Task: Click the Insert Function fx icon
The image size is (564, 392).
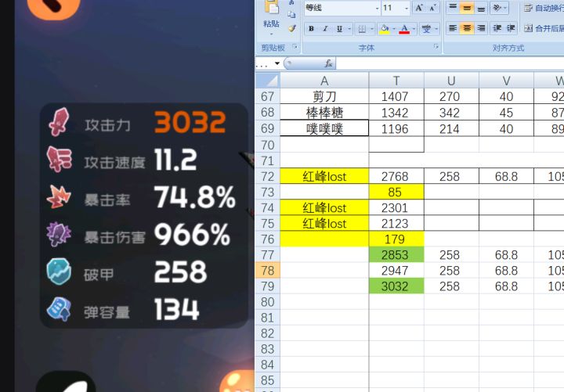Action: (328, 63)
